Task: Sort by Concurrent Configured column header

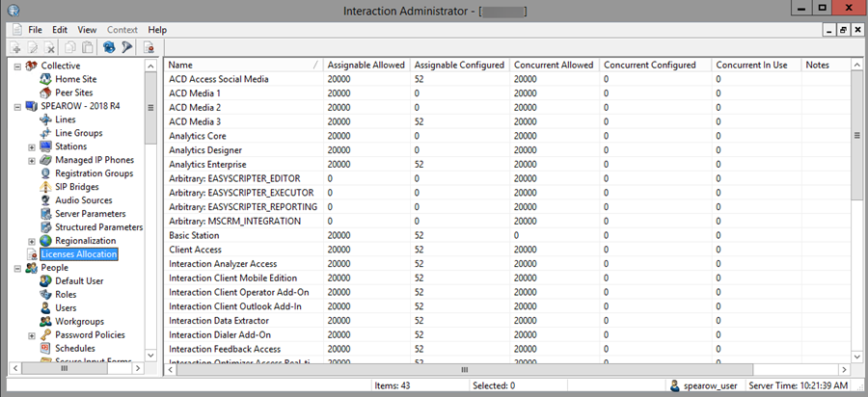Action: pyautogui.click(x=656, y=65)
